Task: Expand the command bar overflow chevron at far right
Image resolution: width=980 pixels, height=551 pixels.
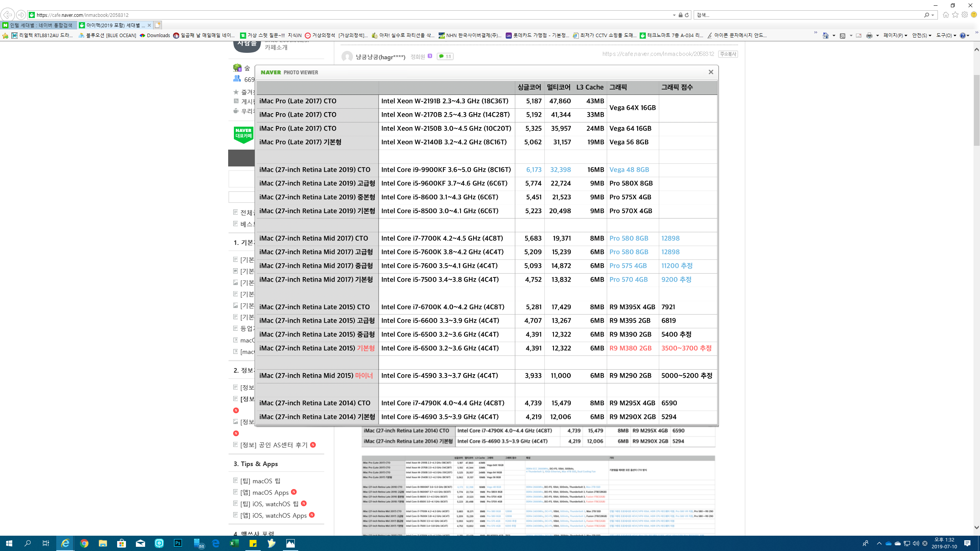Action: point(977,33)
